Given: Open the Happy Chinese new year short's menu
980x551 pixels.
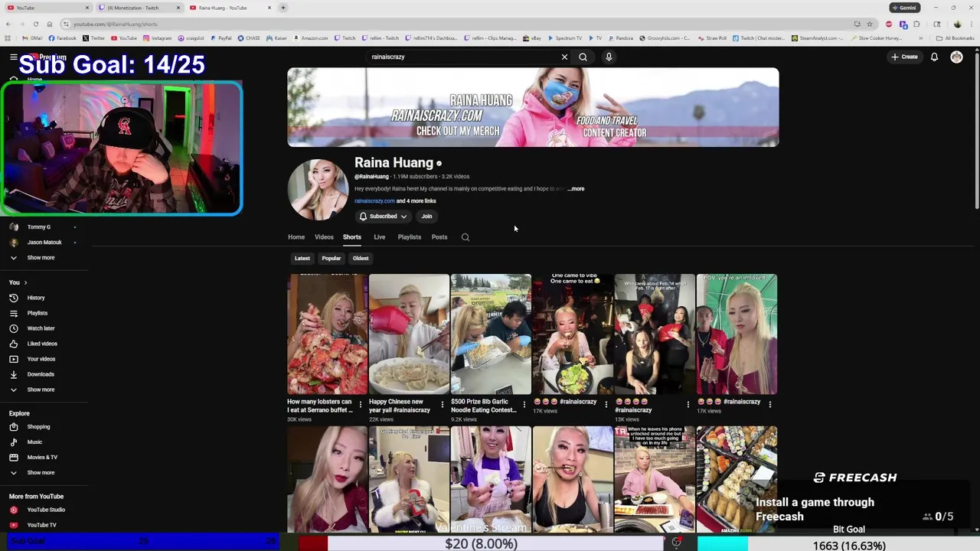Looking at the screenshot, I should (x=442, y=404).
